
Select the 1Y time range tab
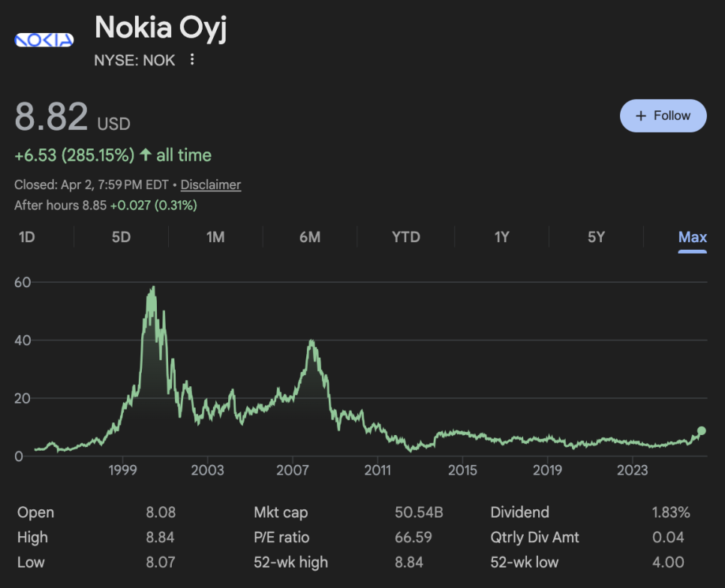click(501, 237)
